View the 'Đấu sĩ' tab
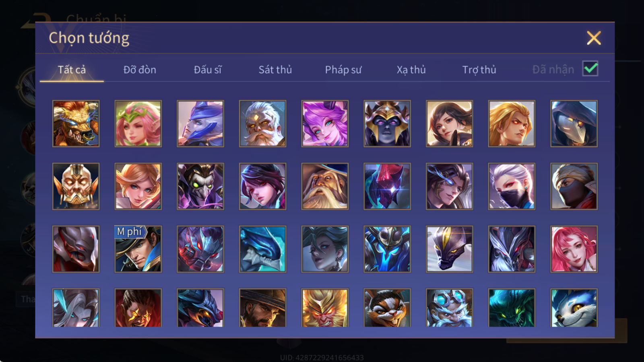This screenshot has width=644, height=362. pyautogui.click(x=208, y=70)
